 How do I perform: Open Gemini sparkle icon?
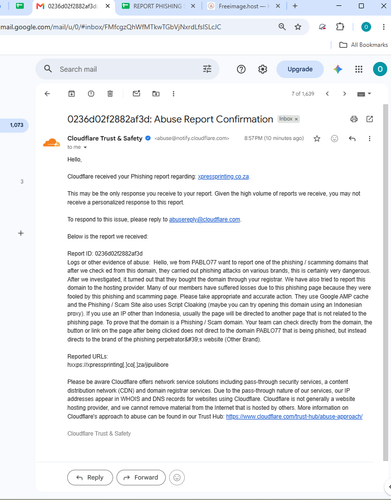338,69
